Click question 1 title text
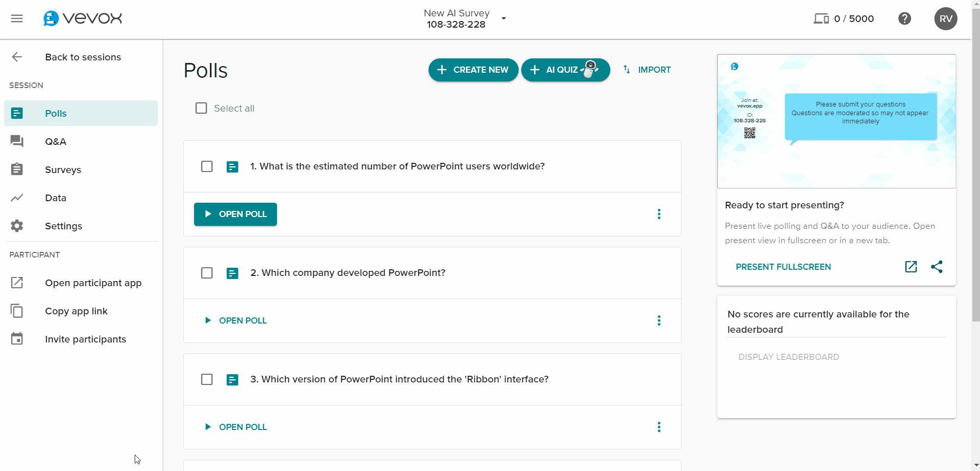This screenshot has width=980, height=471. [x=397, y=166]
